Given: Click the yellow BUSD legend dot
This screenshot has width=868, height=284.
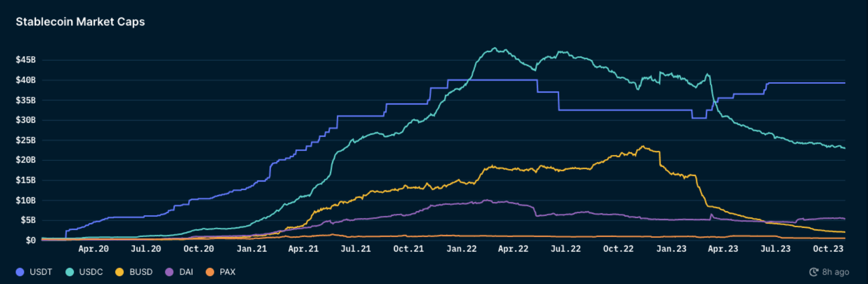Looking at the screenshot, I should coord(120,272).
